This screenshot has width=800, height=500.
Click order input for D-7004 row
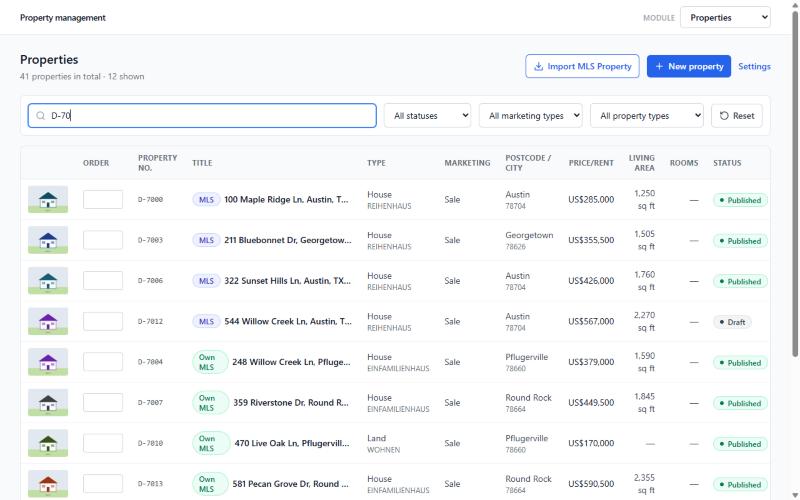point(103,362)
